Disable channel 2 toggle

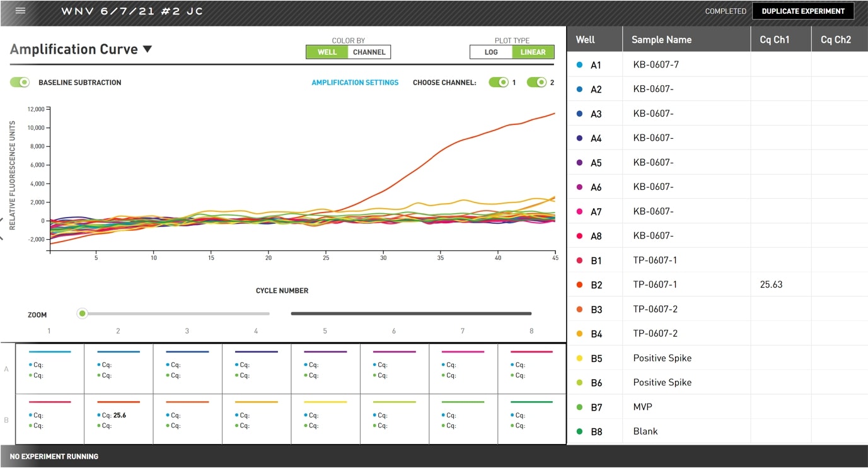click(536, 83)
